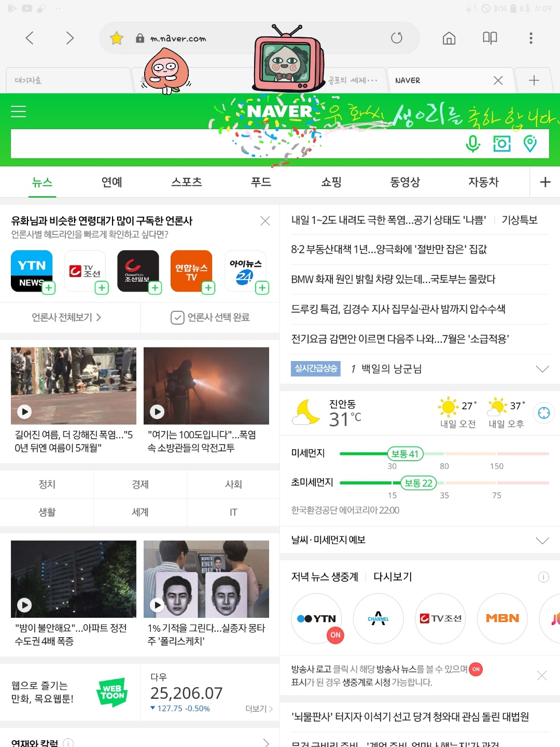Viewport: 560px width, 747px height.
Task: Open the 사회 news section
Action: click(x=233, y=484)
